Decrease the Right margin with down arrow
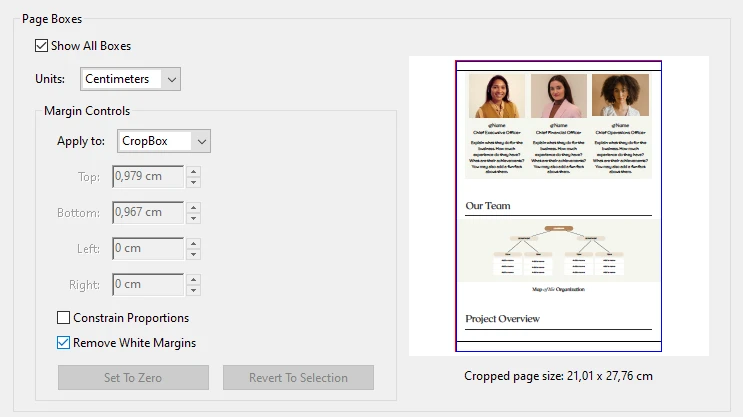The height and width of the screenshot is (417, 743). [193, 290]
